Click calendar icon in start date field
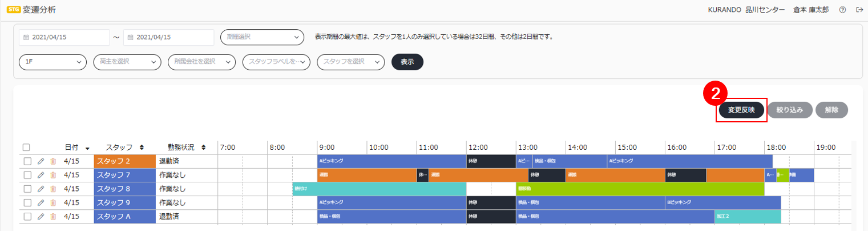The width and height of the screenshot is (868, 231). (26, 38)
